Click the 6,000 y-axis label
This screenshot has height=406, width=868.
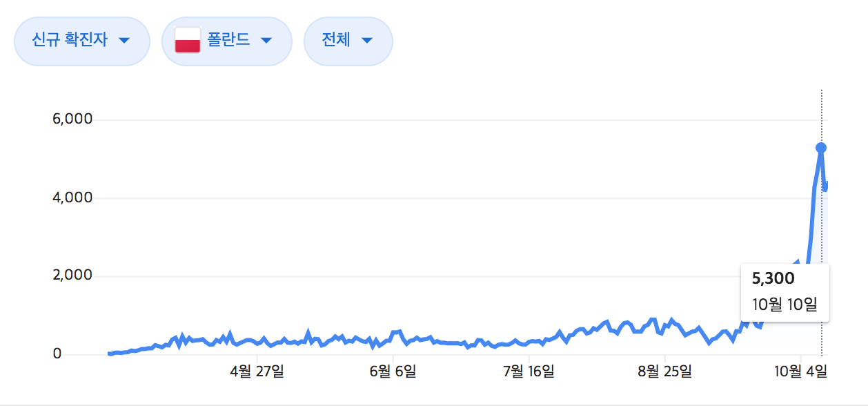click(x=72, y=119)
